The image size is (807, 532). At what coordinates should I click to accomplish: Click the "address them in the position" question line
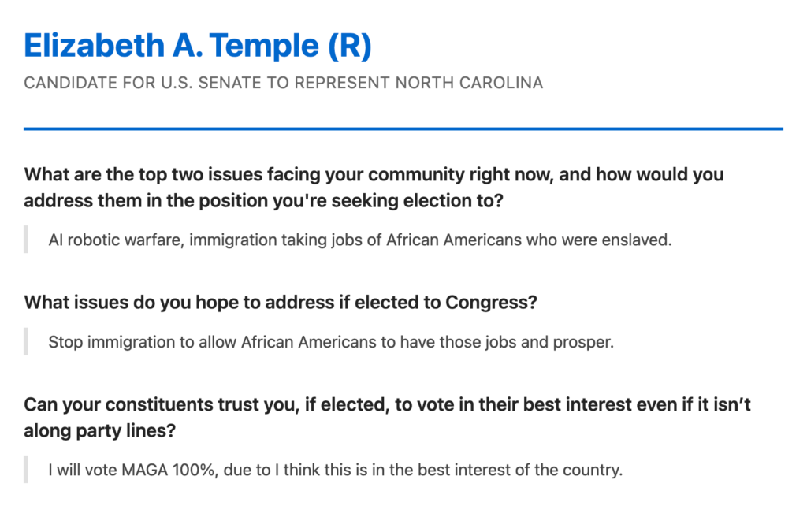263,200
